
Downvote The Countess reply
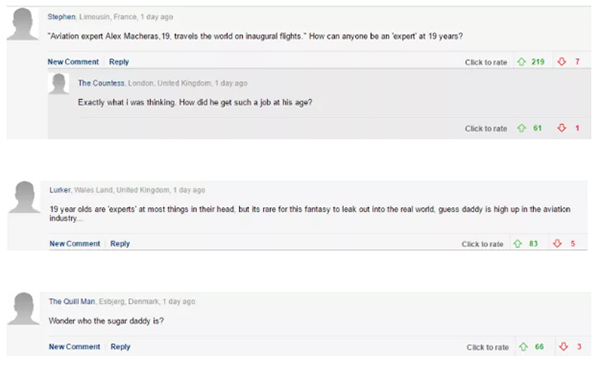coord(561,128)
